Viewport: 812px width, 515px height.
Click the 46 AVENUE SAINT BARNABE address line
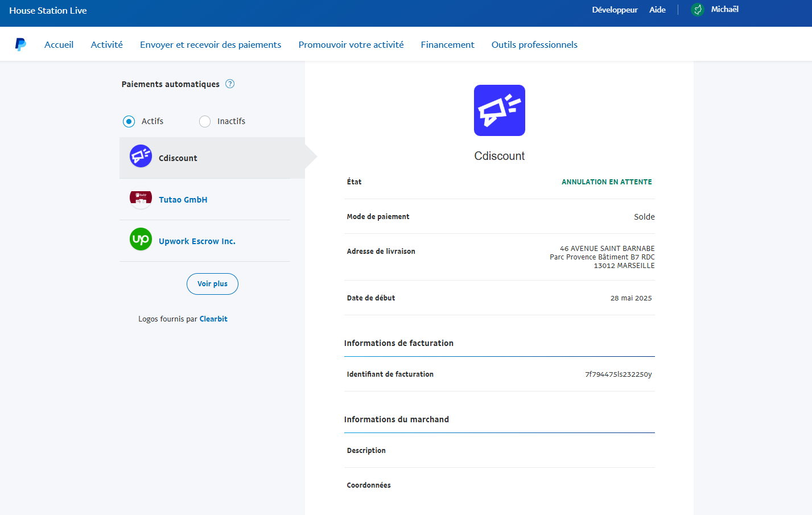607,249
